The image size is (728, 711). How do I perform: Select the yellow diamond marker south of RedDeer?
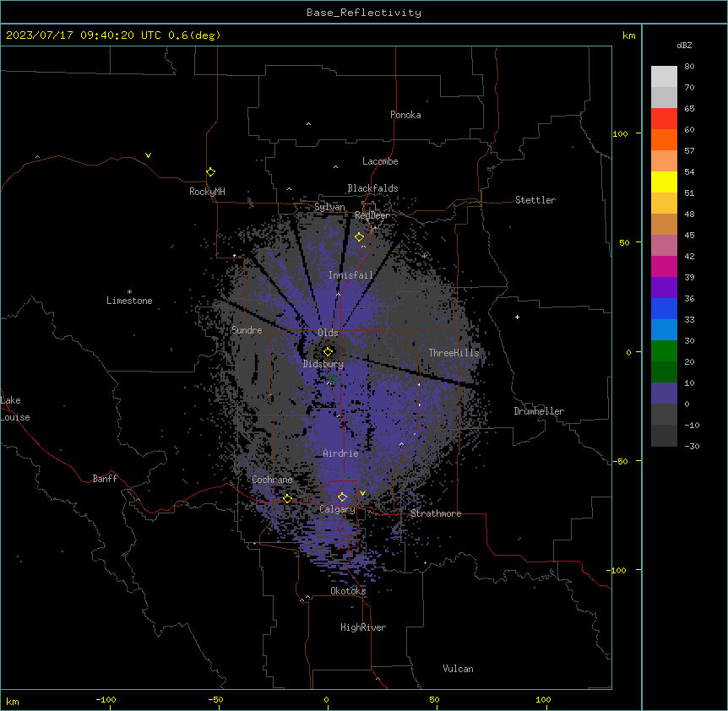point(359,237)
